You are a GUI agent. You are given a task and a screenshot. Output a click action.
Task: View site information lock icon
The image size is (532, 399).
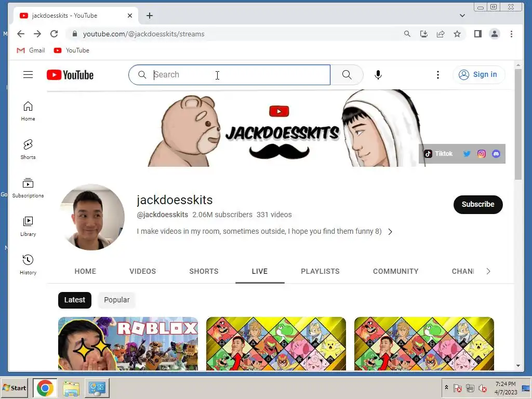tap(75, 34)
